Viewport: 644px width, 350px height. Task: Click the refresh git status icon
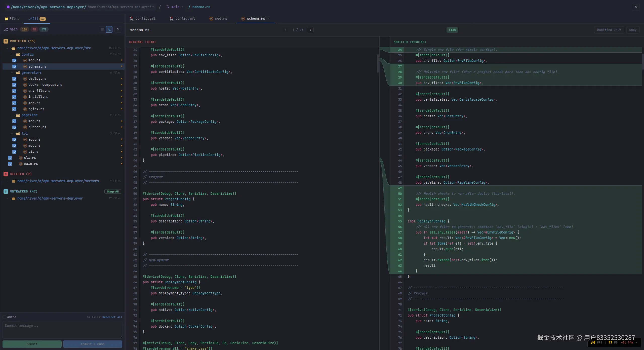(118, 29)
